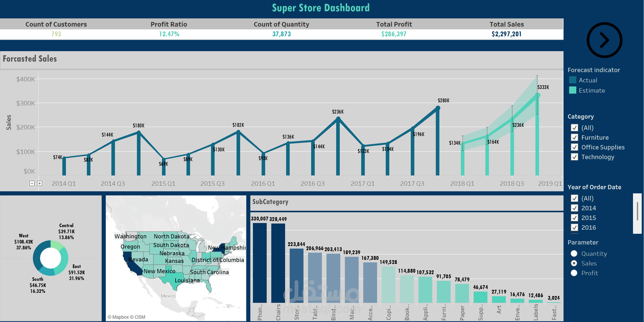Collapse the date axis with the minus icon

click(x=32, y=183)
